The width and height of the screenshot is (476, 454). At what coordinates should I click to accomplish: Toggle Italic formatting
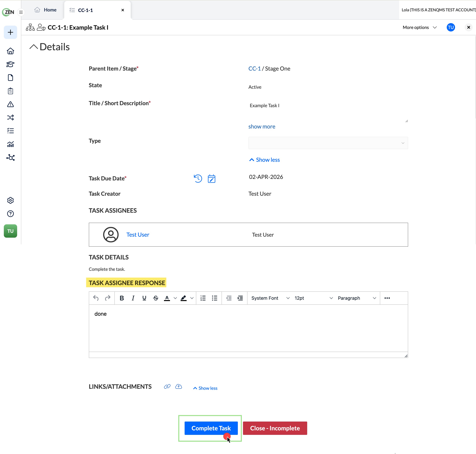pyautogui.click(x=133, y=298)
